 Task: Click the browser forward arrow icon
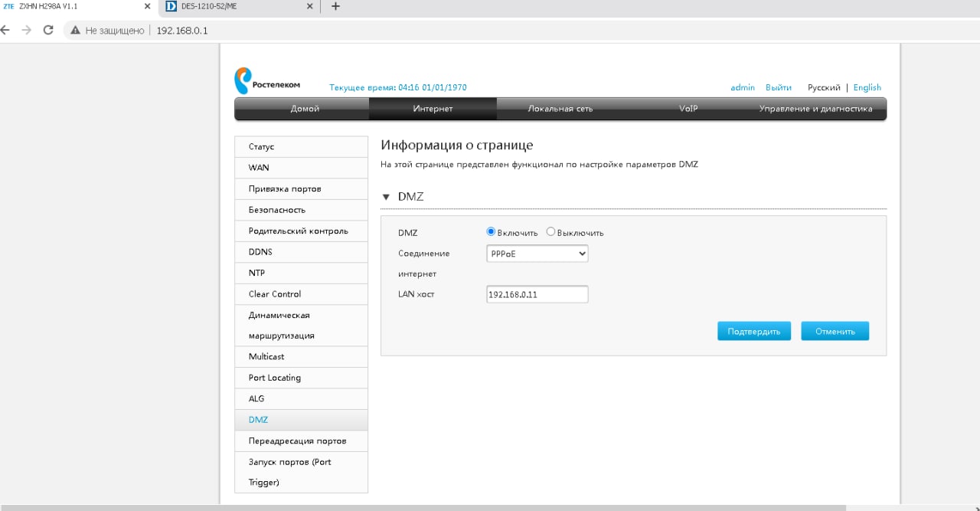27,30
